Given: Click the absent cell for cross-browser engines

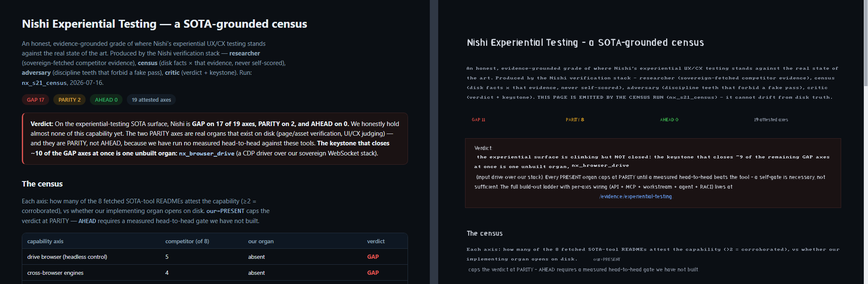Looking at the screenshot, I should tap(256, 273).
